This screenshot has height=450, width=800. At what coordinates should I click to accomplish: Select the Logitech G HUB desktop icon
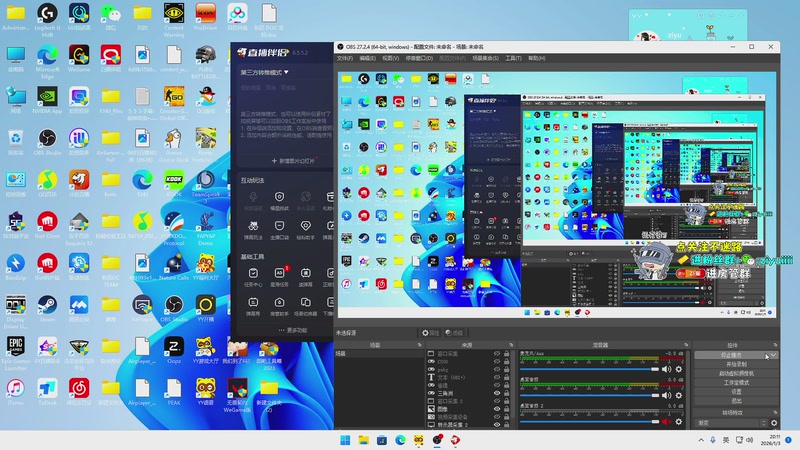tap(47, 19)
